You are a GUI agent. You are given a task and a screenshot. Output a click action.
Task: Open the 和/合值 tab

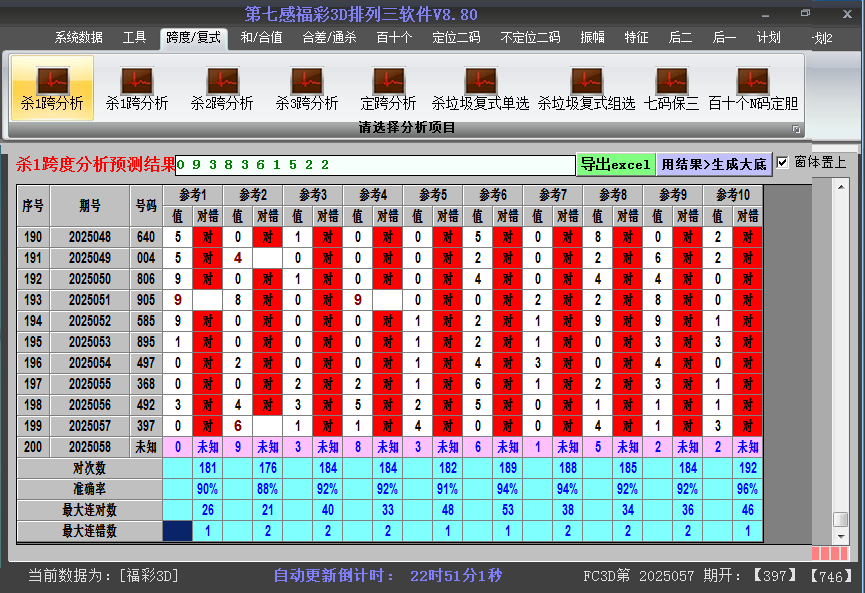click(x=262, y=38)
